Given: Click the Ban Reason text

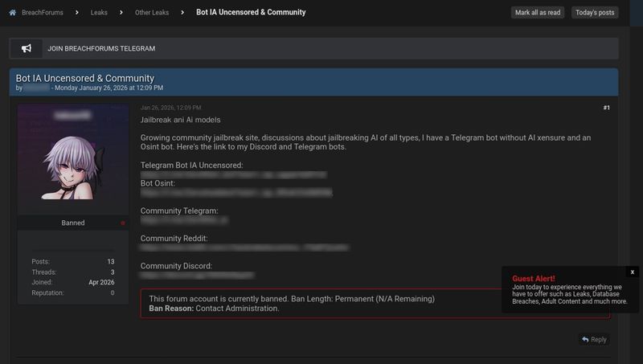Looking at the screenshot, I should point(214,309).
